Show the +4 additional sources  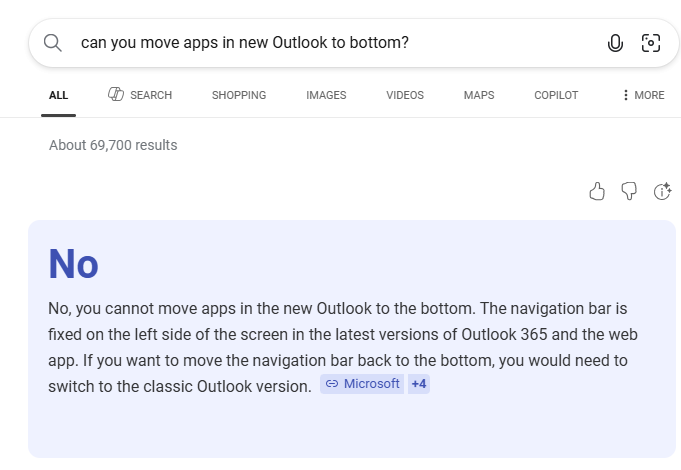pyautogui.click(x=419, y=384)
